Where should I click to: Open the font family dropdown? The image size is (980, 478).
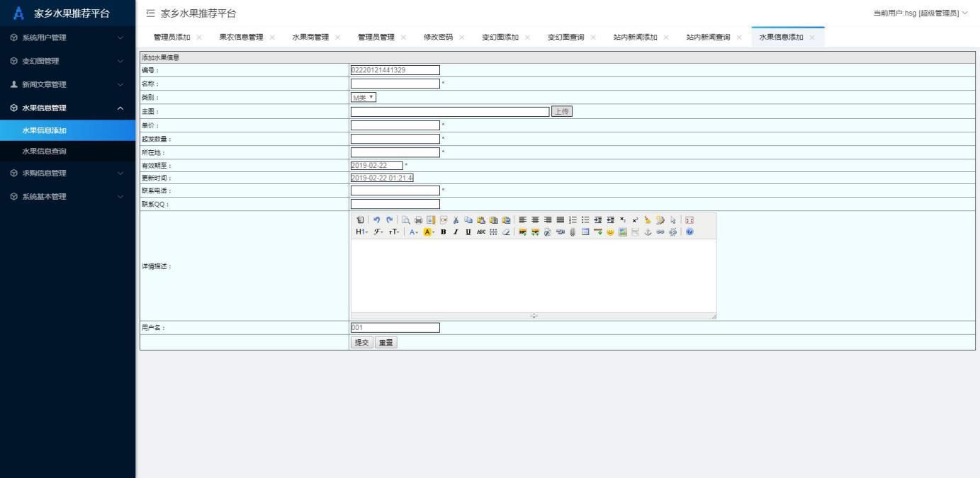point(378,232)
